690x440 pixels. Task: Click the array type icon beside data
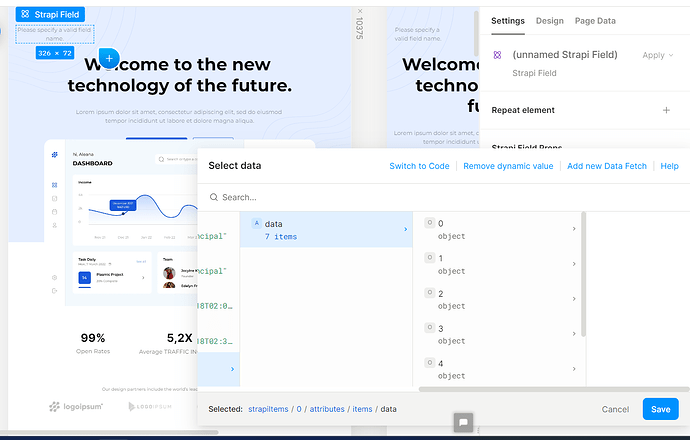click(256, 224)
